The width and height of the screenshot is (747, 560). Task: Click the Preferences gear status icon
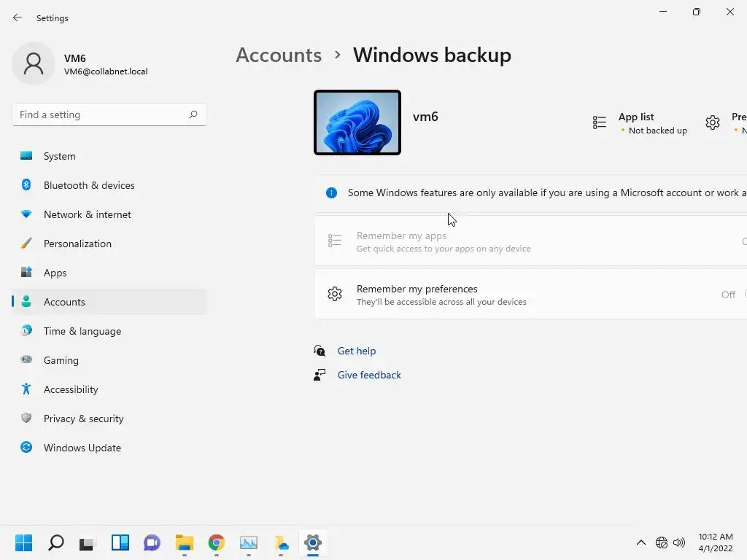[x=713, y=122]
